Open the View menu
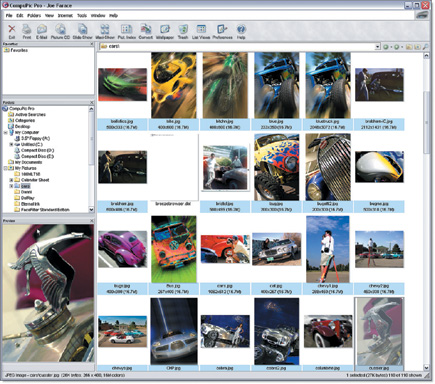Screen dimensions: 435x384 49,16
